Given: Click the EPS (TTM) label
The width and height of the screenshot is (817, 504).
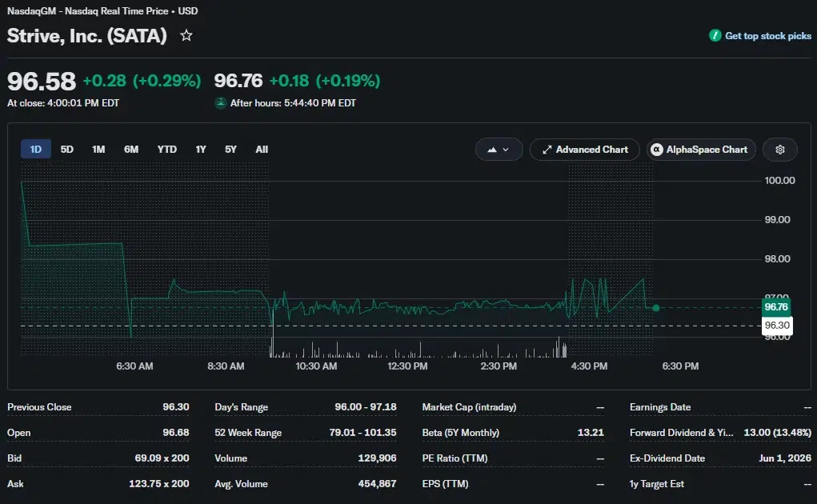Looking at the screenshot, I should click(x=445, y=483).
